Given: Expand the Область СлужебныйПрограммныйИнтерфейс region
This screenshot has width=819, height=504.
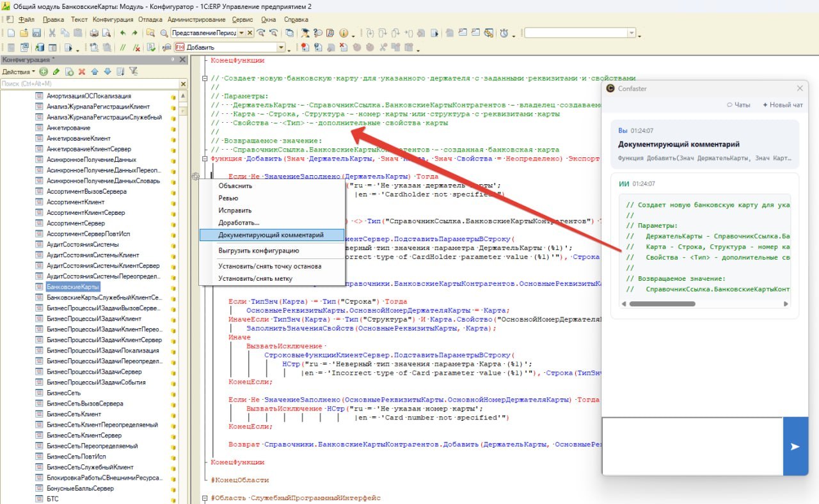Looking at the screenshot, I should (205, 498).
